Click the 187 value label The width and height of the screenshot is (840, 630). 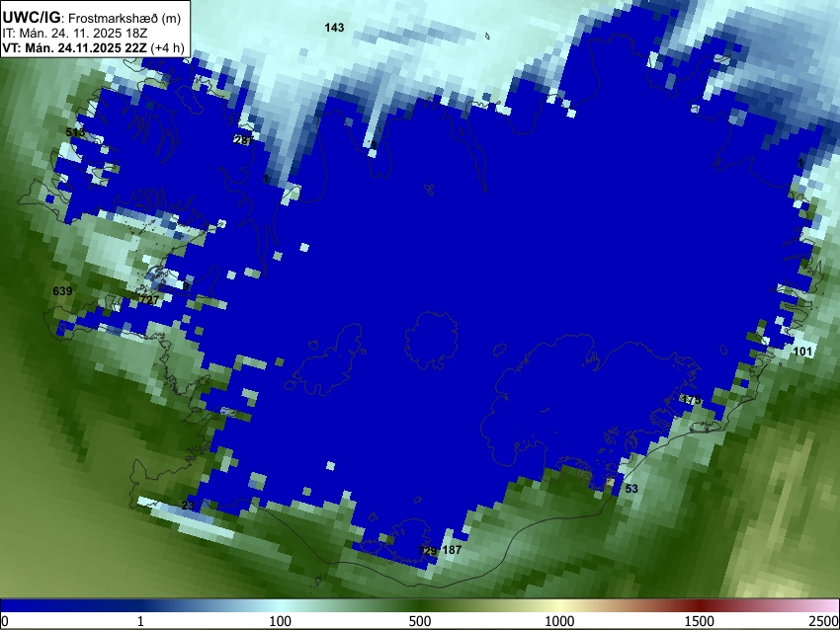coord(452,550)
